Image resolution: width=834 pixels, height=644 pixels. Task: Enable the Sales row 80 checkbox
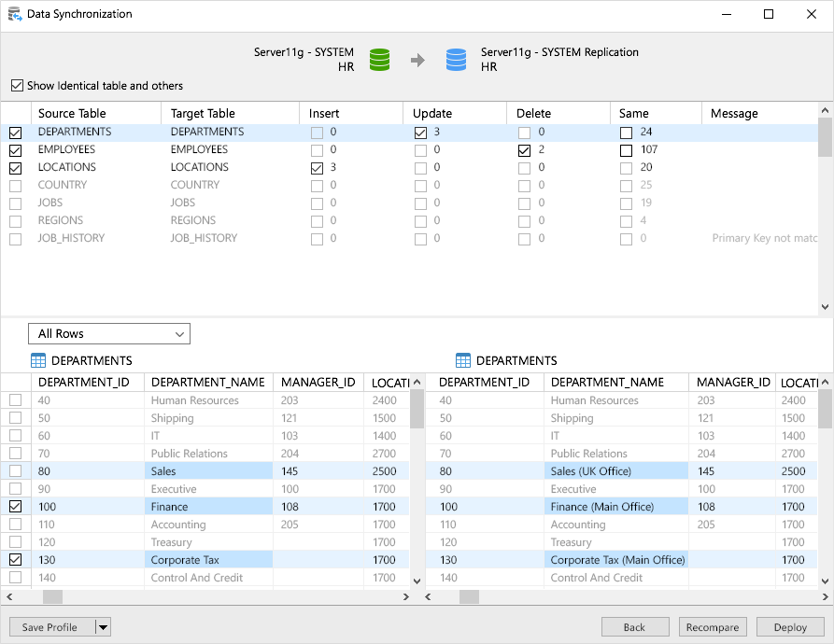coord(16,471)
